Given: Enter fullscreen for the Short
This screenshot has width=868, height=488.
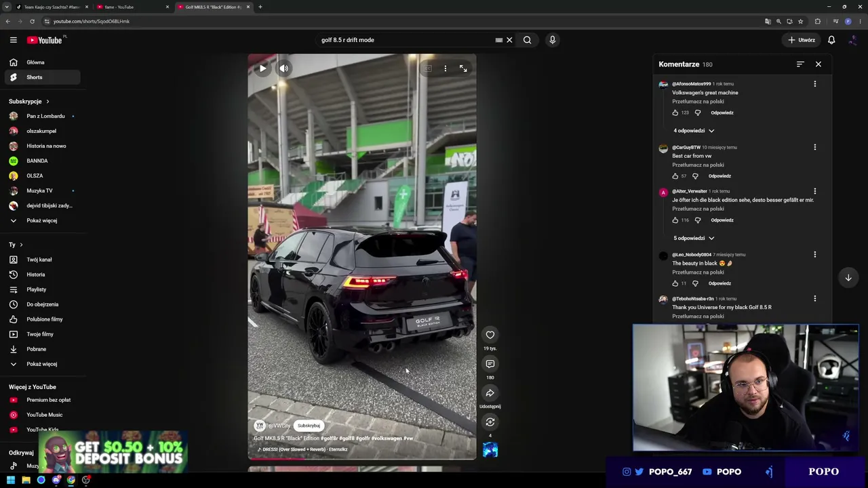Looking at the screenshot, I should pos(463,68).
